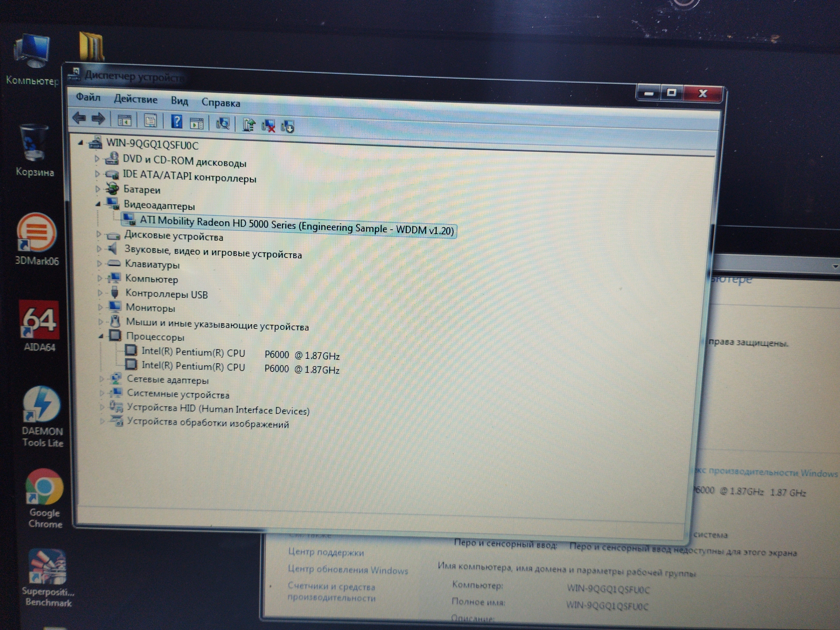Click the Device Manager title bar icon
840x630 pixels.
tap(75, 74)
